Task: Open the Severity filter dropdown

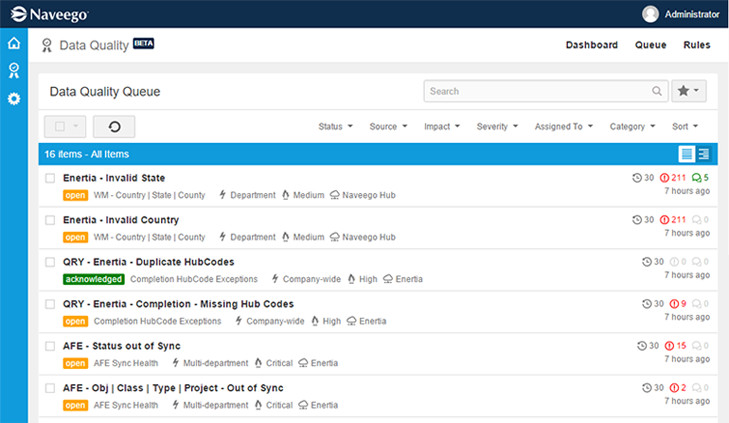Action: (497, 126)
